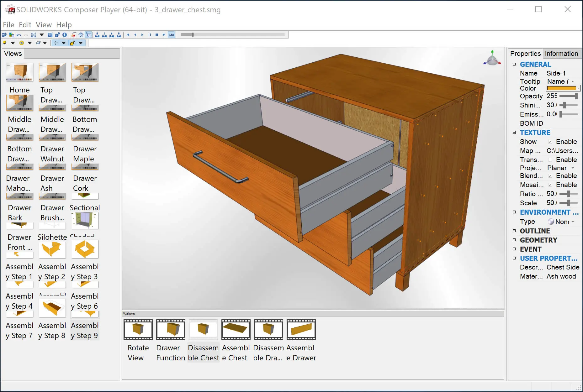
Task: Expand the OUTLINE properties section
Action: point(514,231)
